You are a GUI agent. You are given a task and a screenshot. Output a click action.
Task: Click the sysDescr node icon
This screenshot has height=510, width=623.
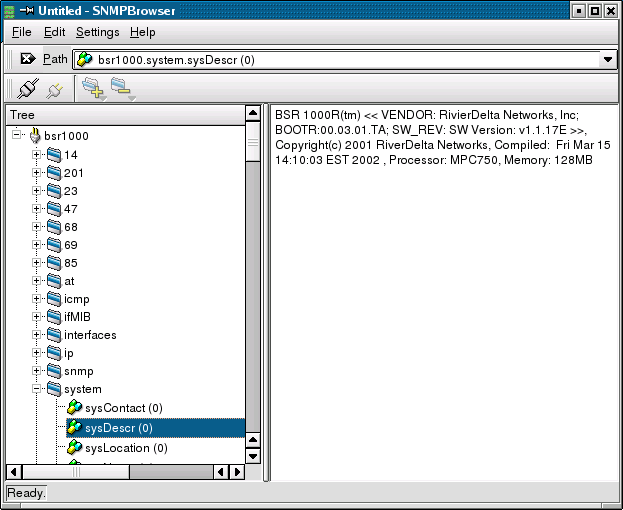click(74, 427)
